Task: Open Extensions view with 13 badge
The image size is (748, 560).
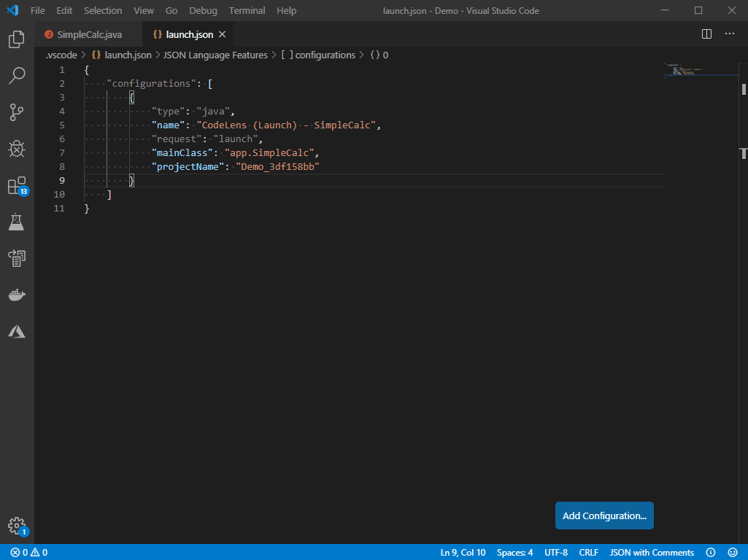Action: [18, 186]
